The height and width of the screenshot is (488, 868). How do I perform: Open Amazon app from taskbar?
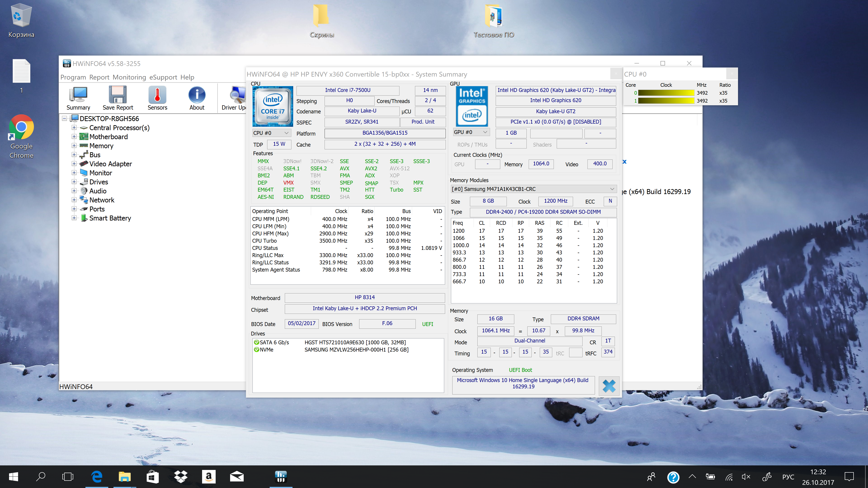pos(209,476)
